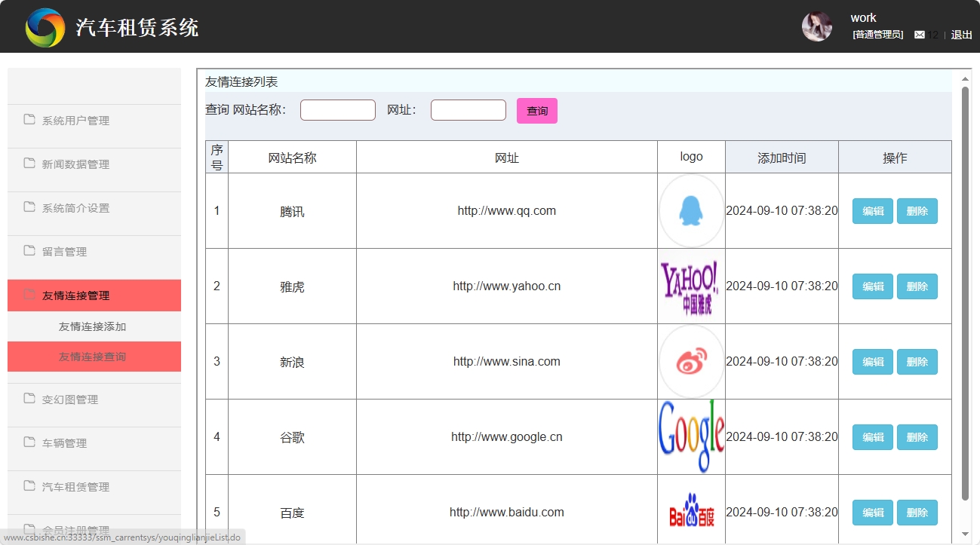This screenshot has width=980, height=545.
Task: Click the Tencent QQ penguin logo
Action: pos(691,210)
